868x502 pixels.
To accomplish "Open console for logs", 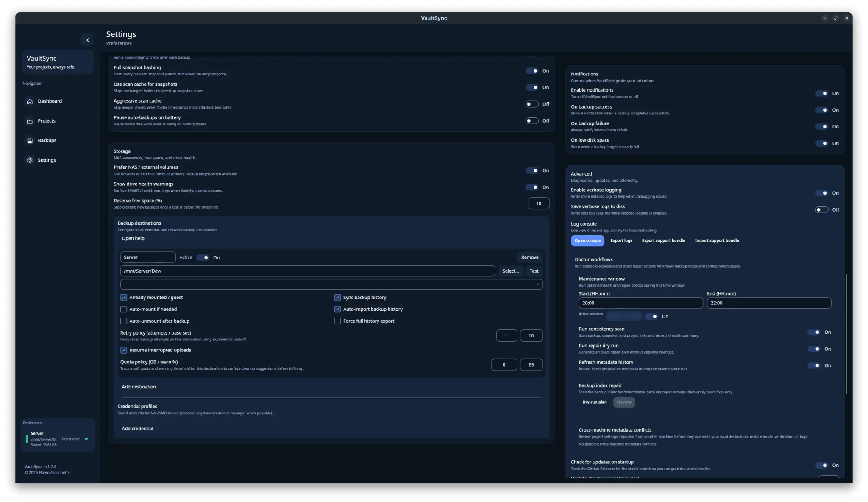I will pos(587,240).
